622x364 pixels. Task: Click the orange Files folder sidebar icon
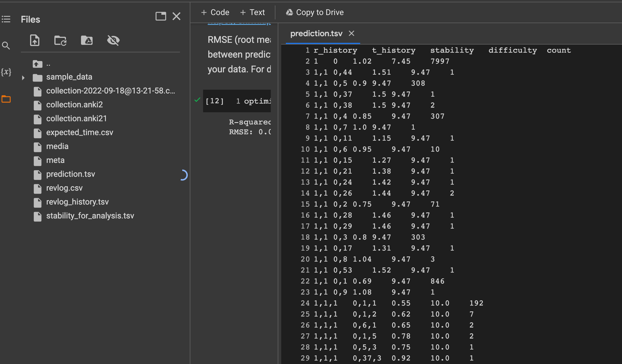tap(6, 99)
